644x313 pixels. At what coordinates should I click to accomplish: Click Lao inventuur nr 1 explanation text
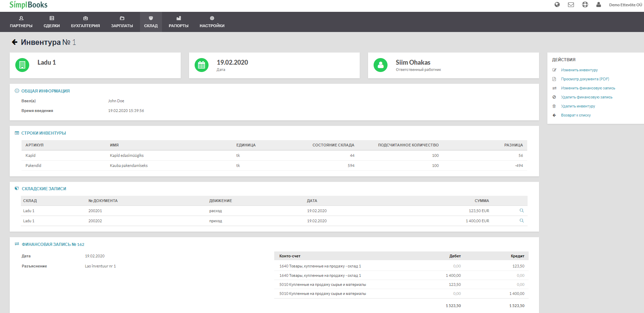coord(100,266)
